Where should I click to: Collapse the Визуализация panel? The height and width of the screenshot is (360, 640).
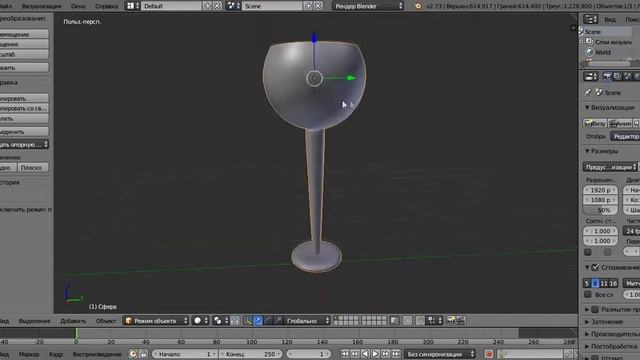click(x=588, y=107)
